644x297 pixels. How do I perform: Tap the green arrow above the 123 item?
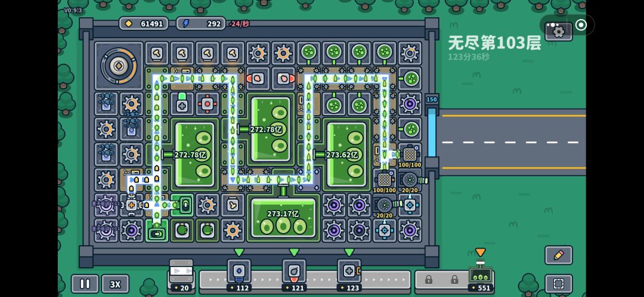349,252
